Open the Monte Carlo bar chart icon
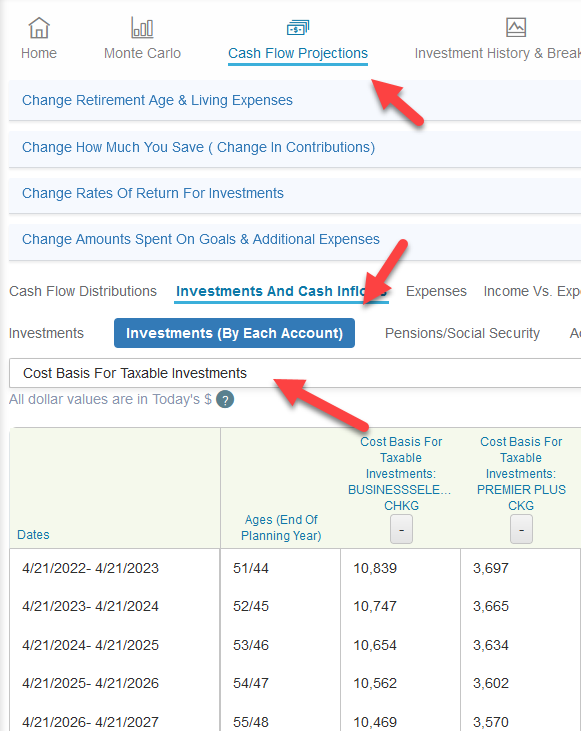This screenshot has height=731, width=581. point(142,28)
